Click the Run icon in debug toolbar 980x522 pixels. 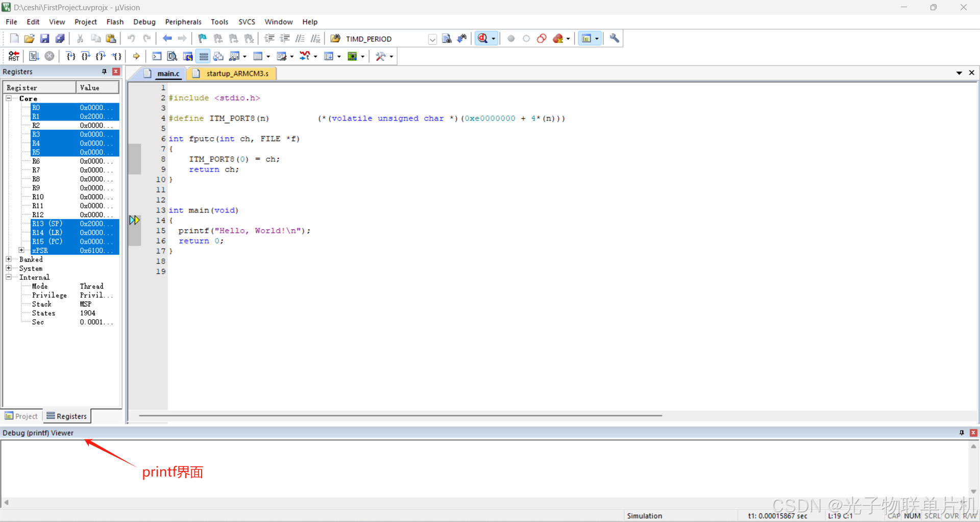click(x=34, y=56)
